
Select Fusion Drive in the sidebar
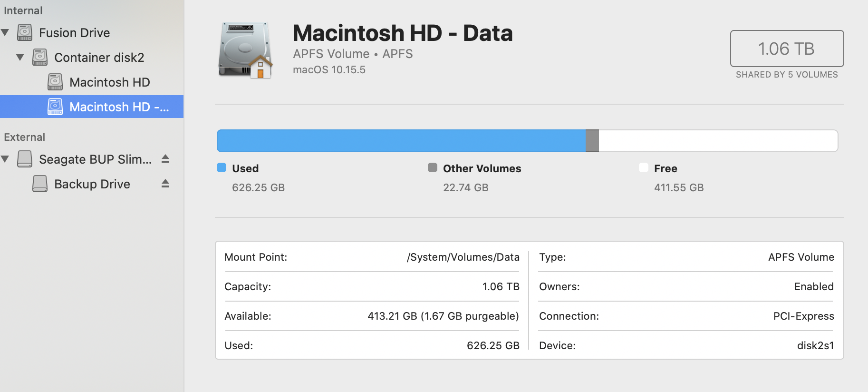(75, 33)
